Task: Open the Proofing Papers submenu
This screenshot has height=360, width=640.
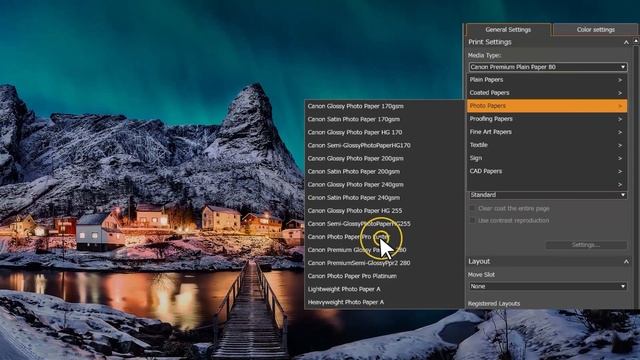Action: [547, 119]
